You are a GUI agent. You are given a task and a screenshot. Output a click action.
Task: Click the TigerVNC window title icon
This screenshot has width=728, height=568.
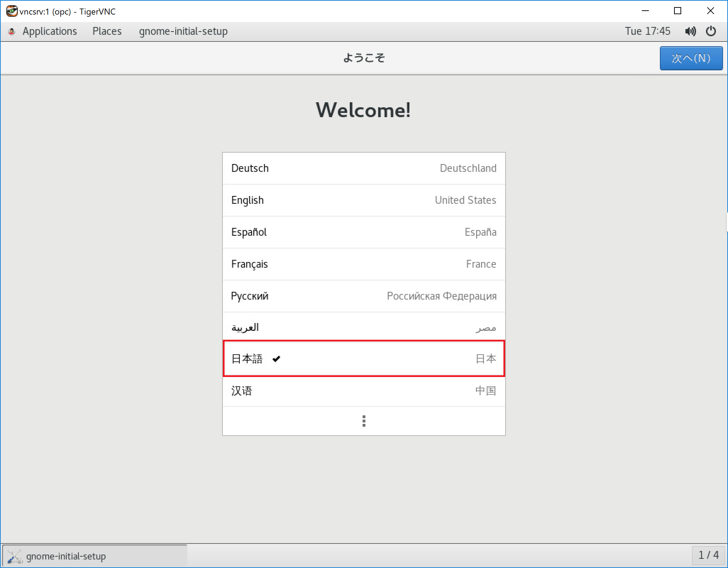(12, 11)
